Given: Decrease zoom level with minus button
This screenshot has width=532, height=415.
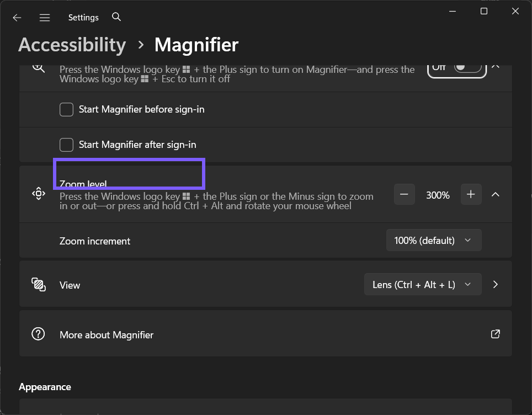Looking at the screenshot, I should 404,194.
